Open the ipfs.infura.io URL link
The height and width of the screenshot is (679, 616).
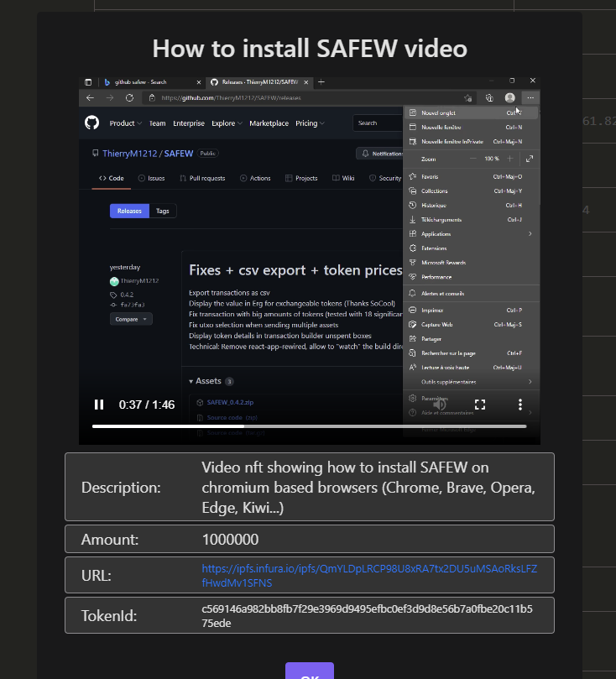[369, 576]
